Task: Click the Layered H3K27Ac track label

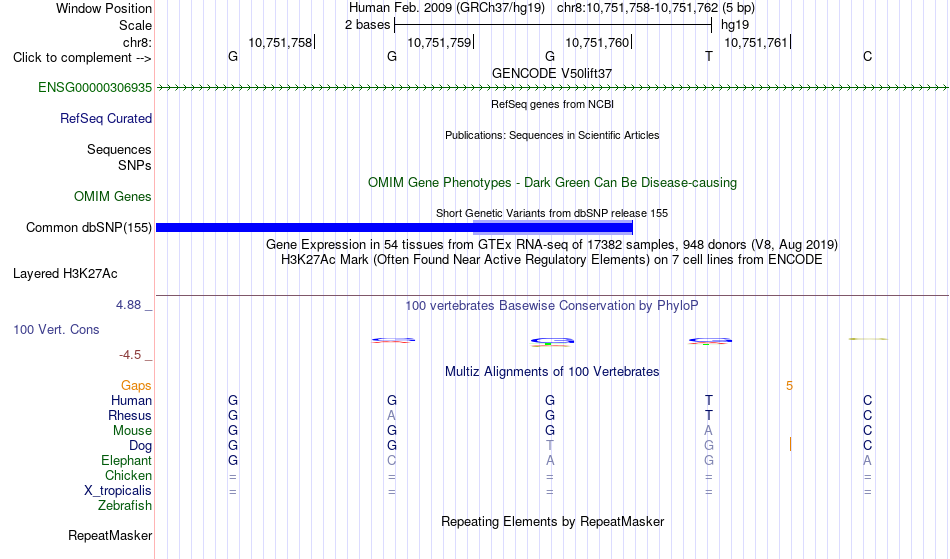Action: click(65, 274)
